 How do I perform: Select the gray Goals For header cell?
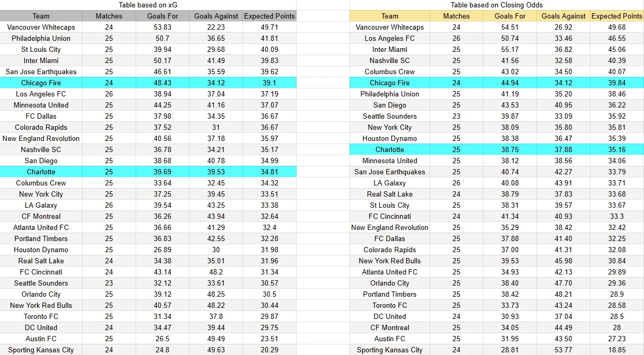163,16
